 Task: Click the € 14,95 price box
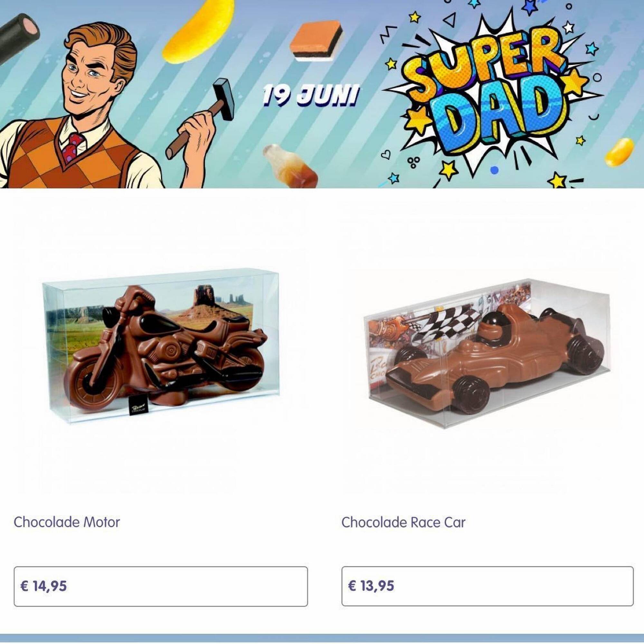tap(161, 586)
